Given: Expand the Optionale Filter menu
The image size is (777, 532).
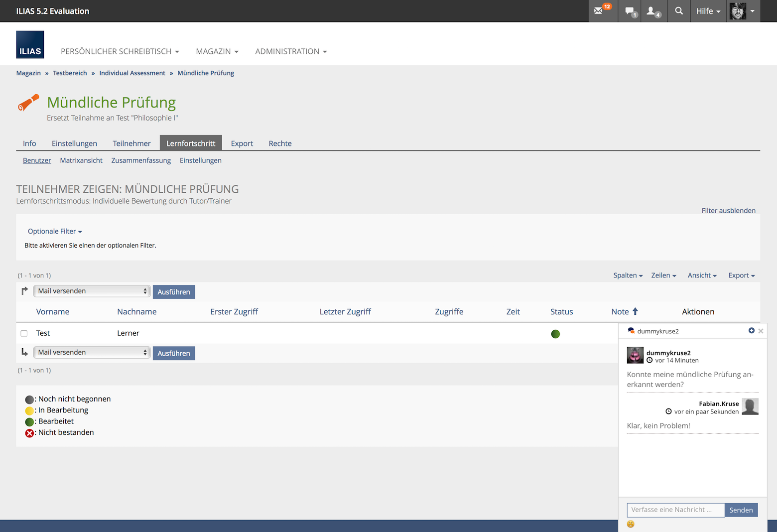Looking at the screenshot, I should pyautogui.click(x=55, y=231).
